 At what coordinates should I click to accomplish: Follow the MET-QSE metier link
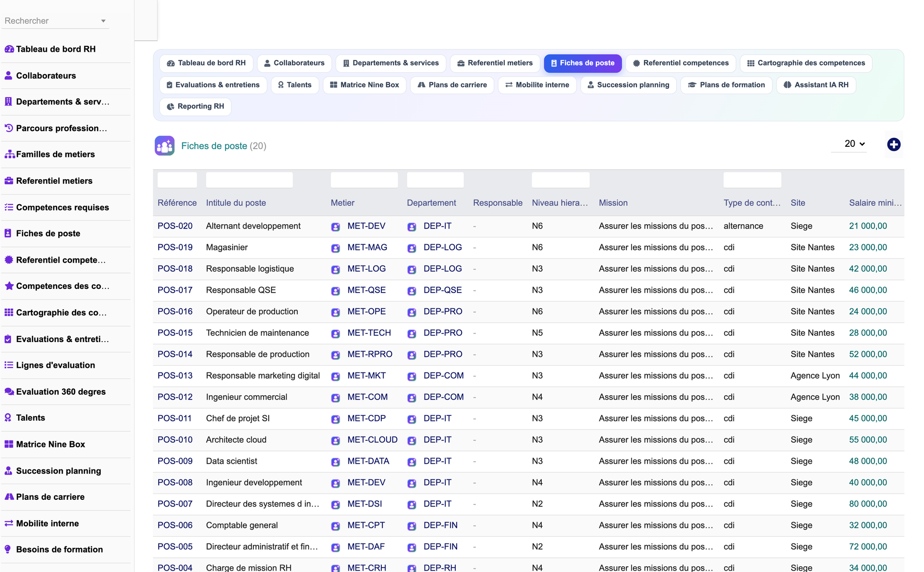coord(367,290)
